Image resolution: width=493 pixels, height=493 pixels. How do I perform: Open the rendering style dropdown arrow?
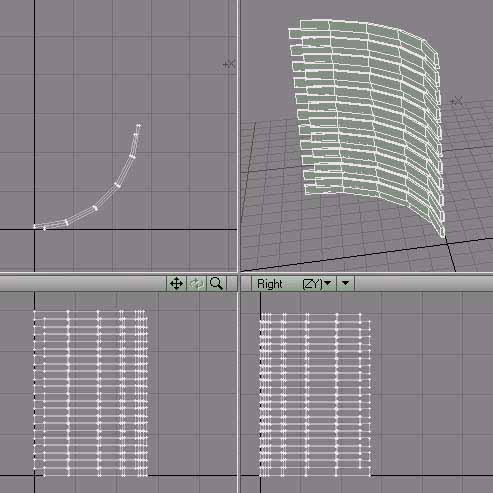(x=345, y=284)
